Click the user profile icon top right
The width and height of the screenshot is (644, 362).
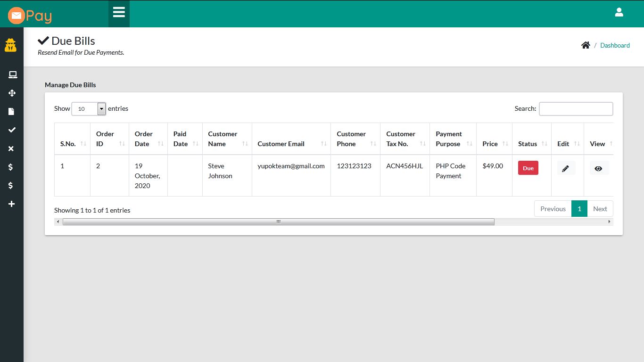(619, 12)
